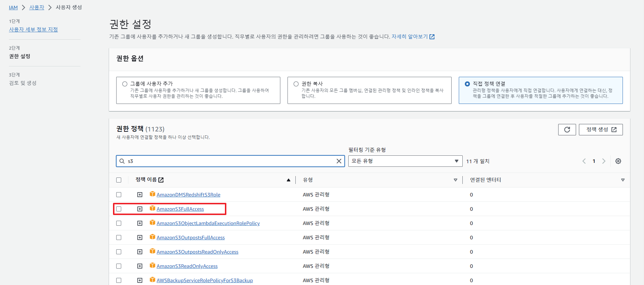
Task: Refresh the permission policies list
Action: click(567, 130)
